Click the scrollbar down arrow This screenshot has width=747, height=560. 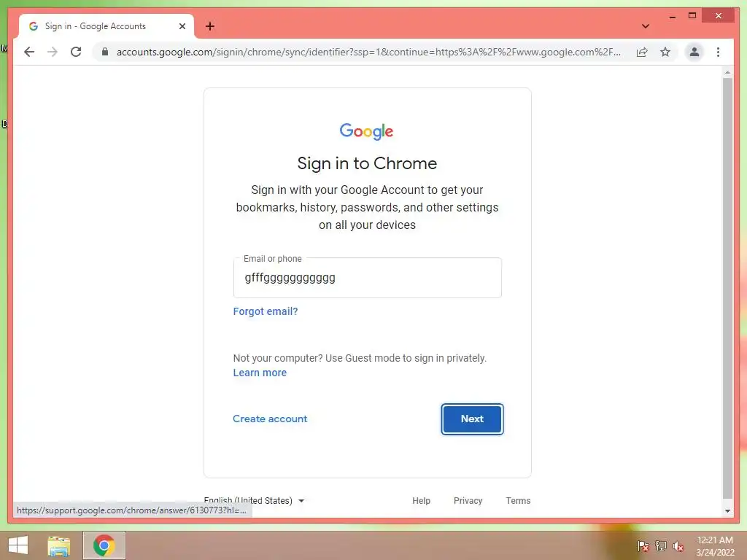click(727, 510)
